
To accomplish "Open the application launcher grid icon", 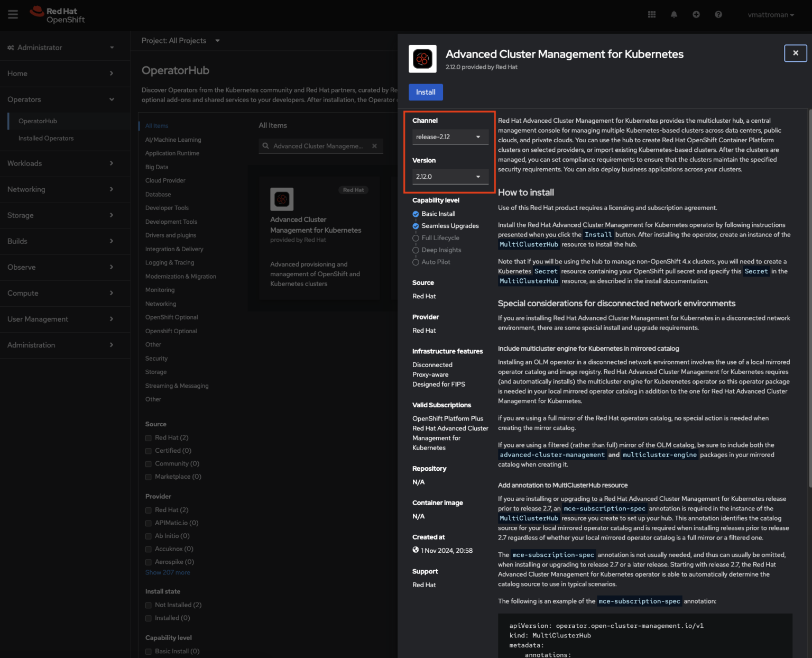I will (651, 14).
